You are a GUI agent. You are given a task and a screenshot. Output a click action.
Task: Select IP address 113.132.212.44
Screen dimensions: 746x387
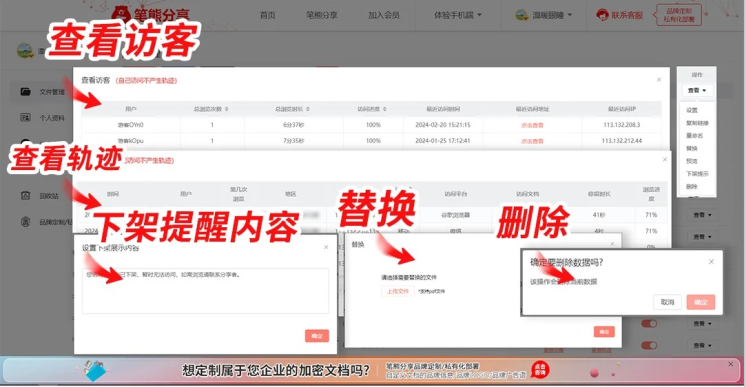(x=621, y=141)
